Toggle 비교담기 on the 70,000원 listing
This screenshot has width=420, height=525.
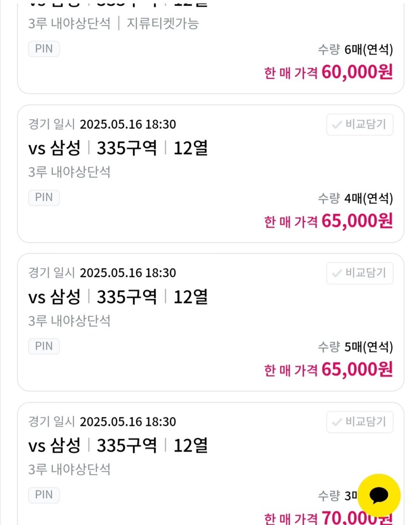click(360, 422)
